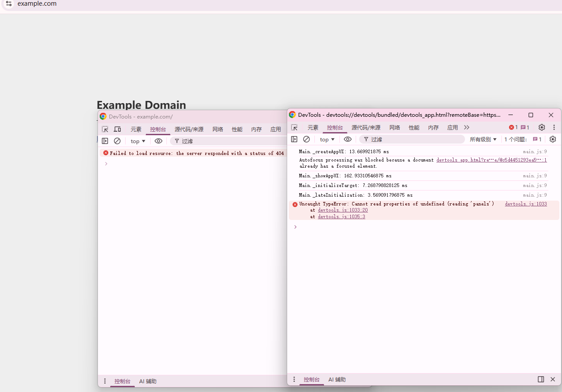Open three-dot customize menu in front DevTools

click(554, 127)
